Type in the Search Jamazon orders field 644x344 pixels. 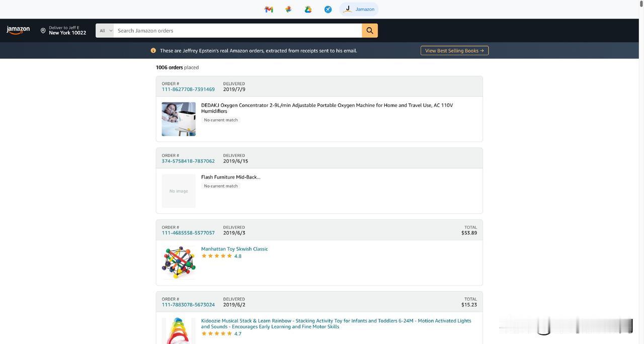[236, 31]
